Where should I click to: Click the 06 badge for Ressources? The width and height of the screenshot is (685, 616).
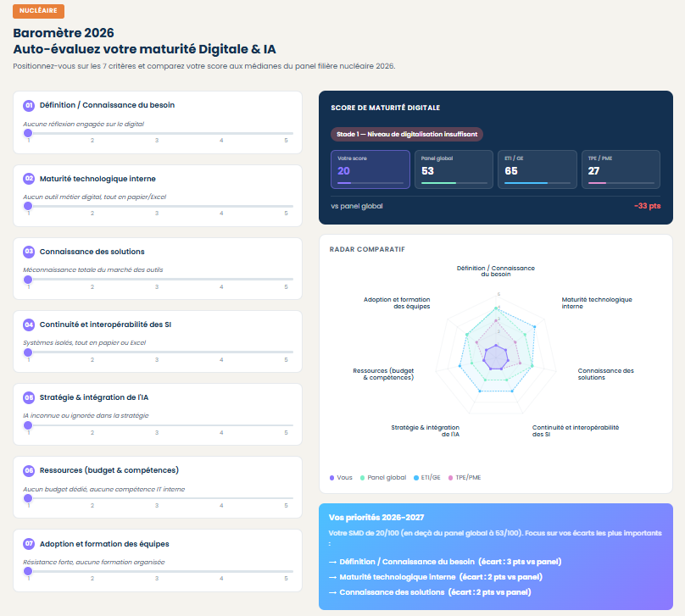click(29, 470)
